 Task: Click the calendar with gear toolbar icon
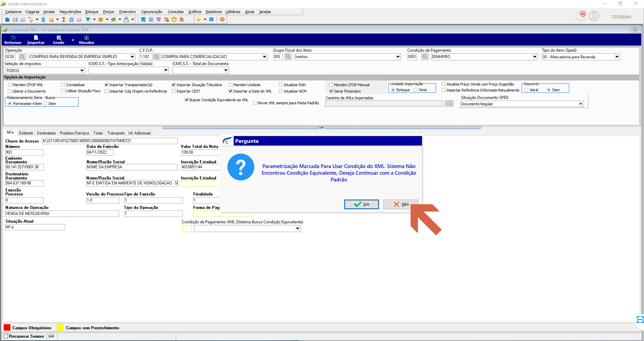166,19
